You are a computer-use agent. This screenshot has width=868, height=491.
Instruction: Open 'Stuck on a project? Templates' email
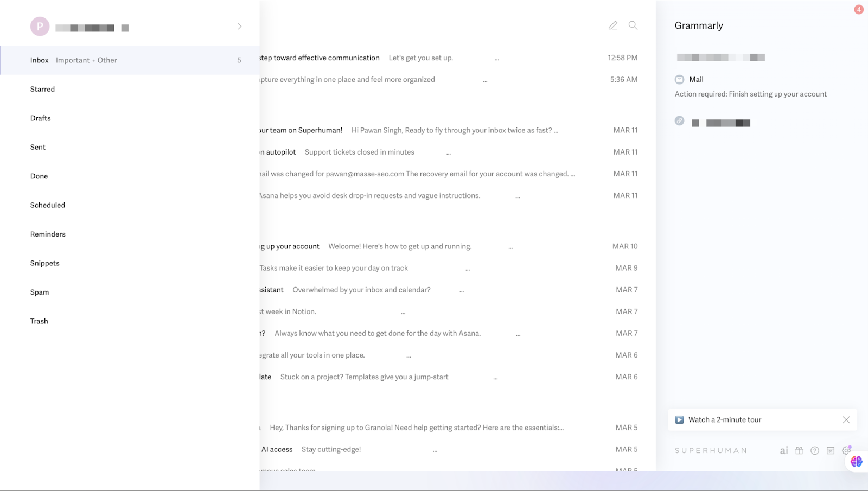click(457, 377)
